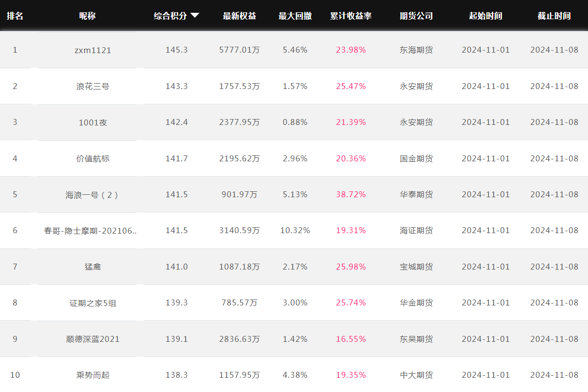
Task: Select drawdown value 5.46%
Action: coord(295,50)
